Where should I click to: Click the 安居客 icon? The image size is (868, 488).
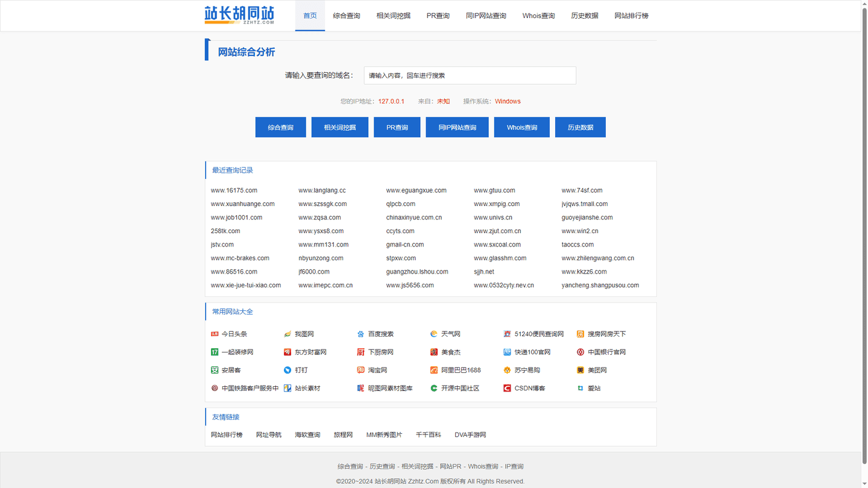[215, 370]
